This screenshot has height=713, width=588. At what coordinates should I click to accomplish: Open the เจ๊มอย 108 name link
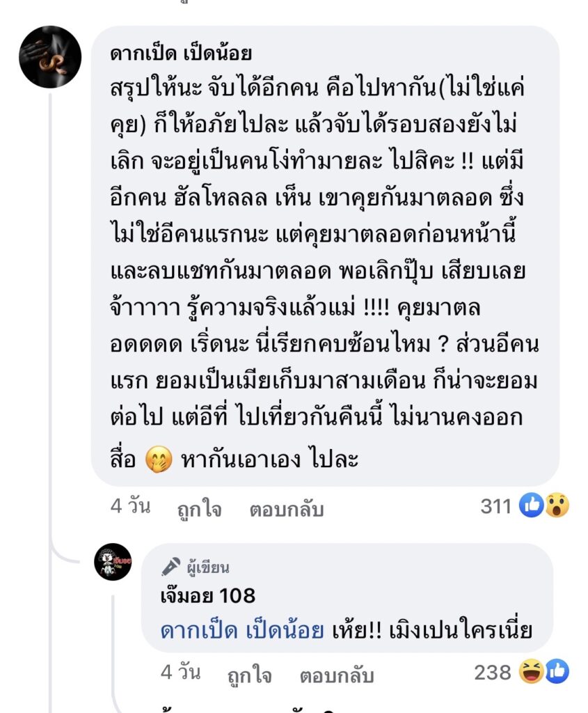(208, 595)
